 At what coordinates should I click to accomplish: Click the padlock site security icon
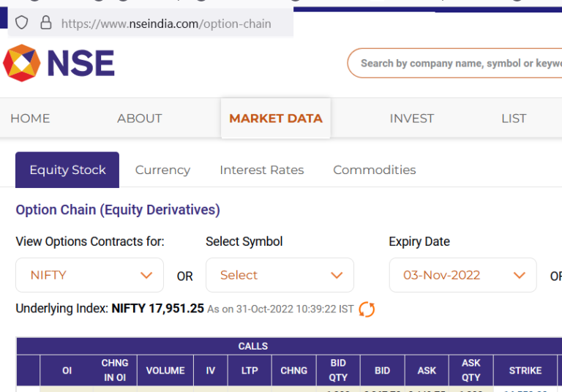pos(46,23)
